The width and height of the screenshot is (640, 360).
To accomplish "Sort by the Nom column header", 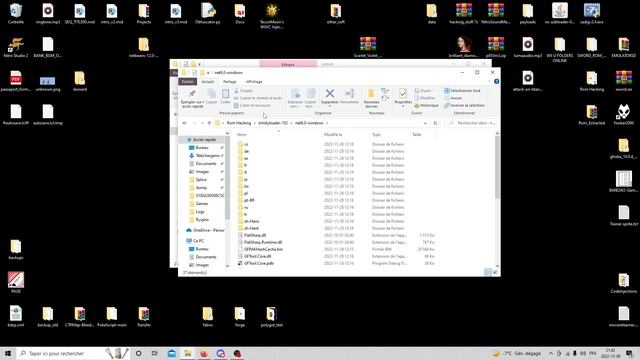I will tap(242, 134).
